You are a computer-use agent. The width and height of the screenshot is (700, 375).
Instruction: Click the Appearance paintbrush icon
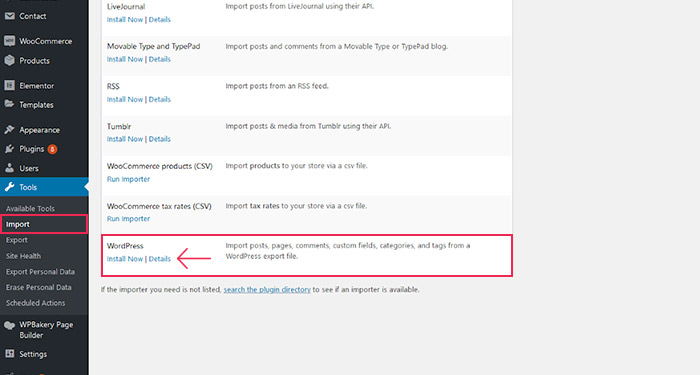pyautogui.click(x=9, y=129)
